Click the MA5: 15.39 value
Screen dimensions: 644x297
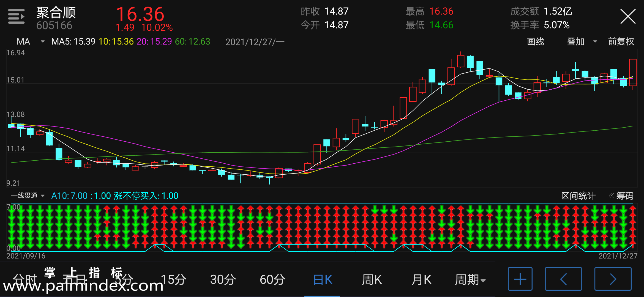tap(73, 42)
